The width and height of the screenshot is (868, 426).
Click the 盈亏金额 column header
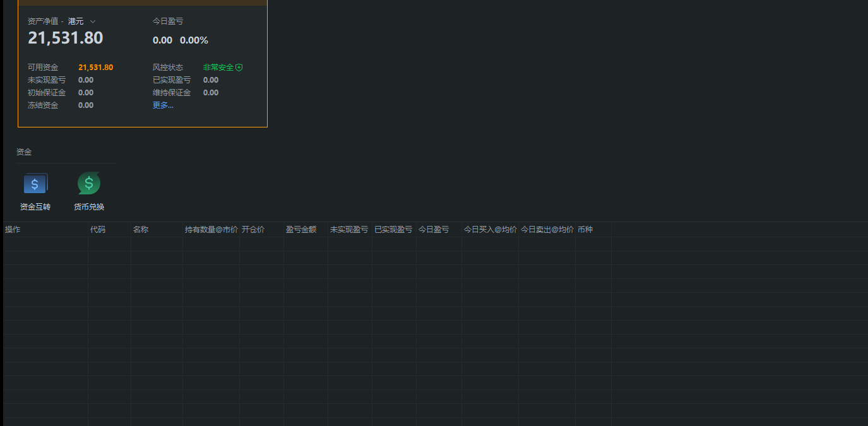(301, 230)
